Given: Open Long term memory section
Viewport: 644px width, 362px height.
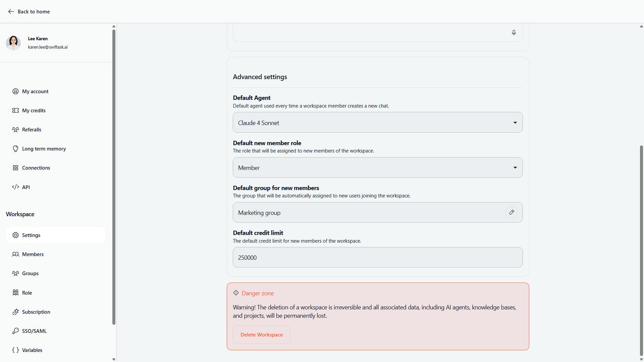Looking at the screenshot, I should click(44, 149).
